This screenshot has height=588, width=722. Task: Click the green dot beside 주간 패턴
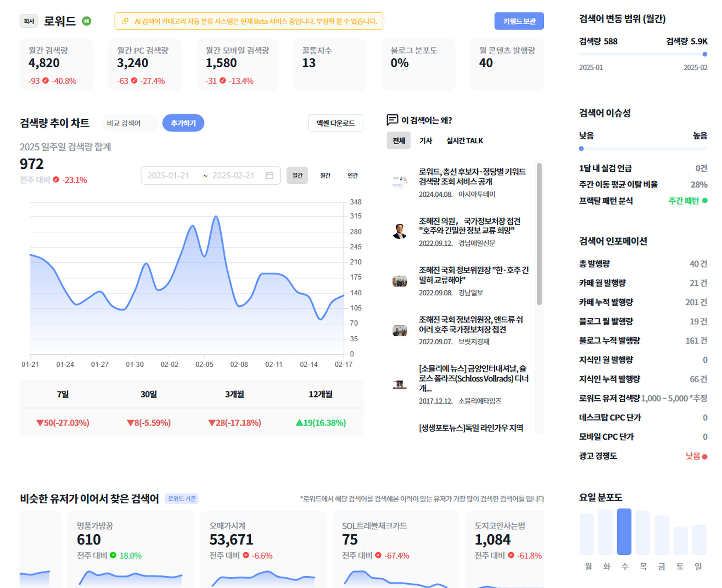(705, 201)
